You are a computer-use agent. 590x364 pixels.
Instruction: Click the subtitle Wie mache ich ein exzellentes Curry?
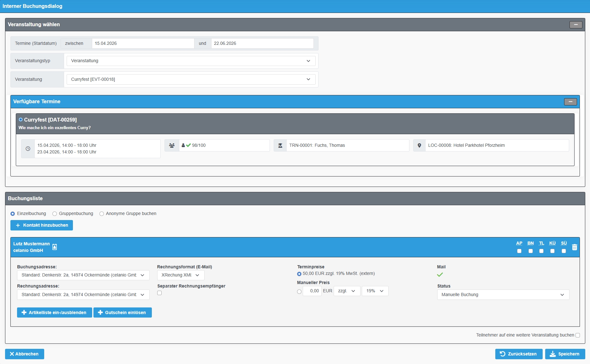click(x=55, y=128)
